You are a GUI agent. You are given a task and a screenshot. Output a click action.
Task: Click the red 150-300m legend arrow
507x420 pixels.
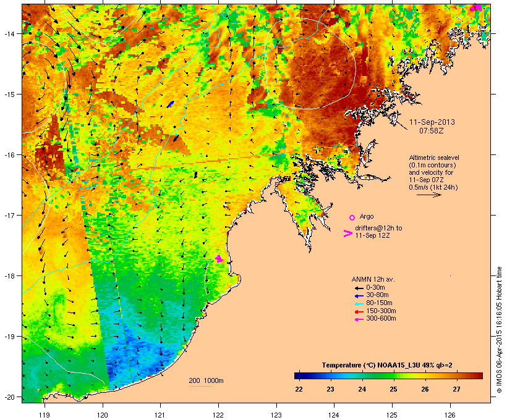tap(359, 311)
